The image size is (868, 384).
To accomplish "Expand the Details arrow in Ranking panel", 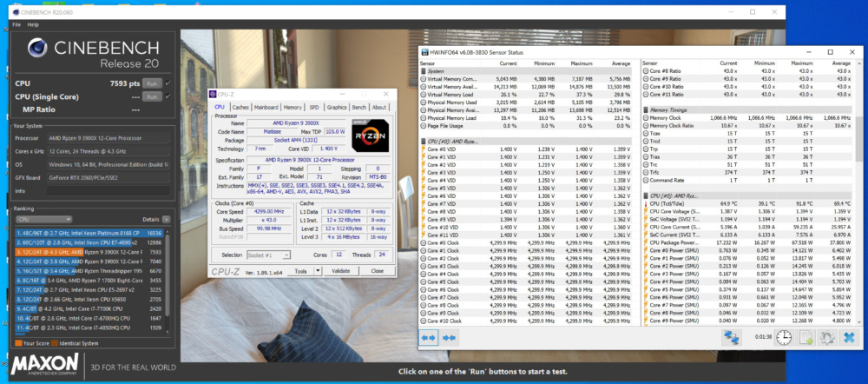I will point(166,220).
